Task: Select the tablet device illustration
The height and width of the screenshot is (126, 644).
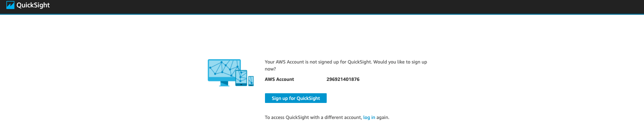Action: pyautogui.click(x=241, y=78)
